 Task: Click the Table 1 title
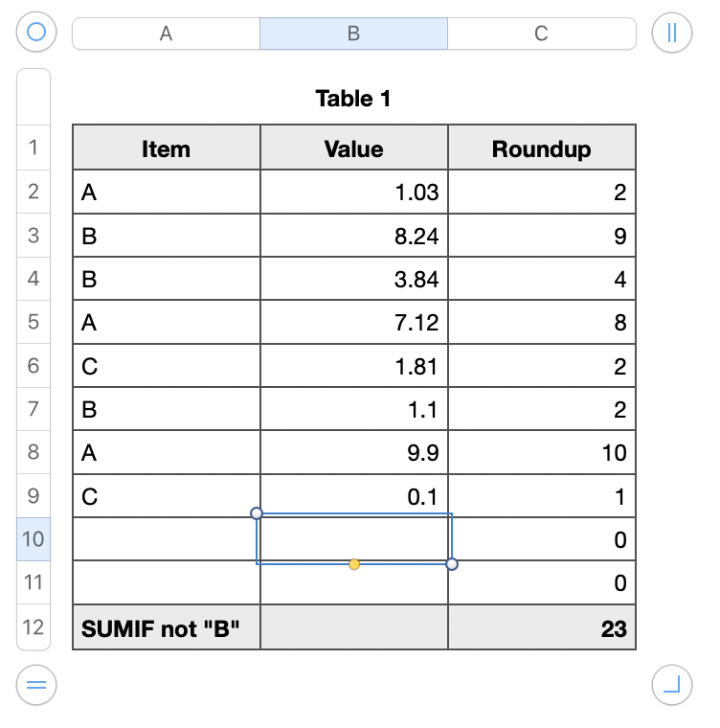(x=353, y=99)
